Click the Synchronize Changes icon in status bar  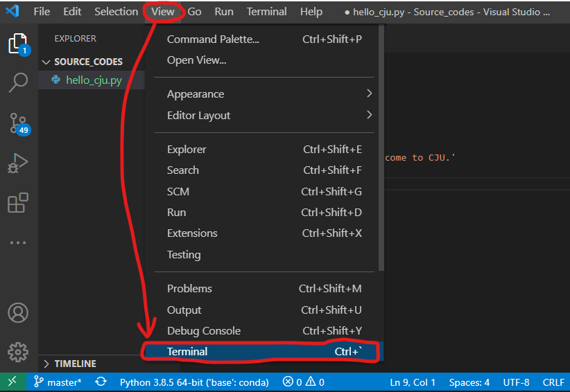click(101, 382)
